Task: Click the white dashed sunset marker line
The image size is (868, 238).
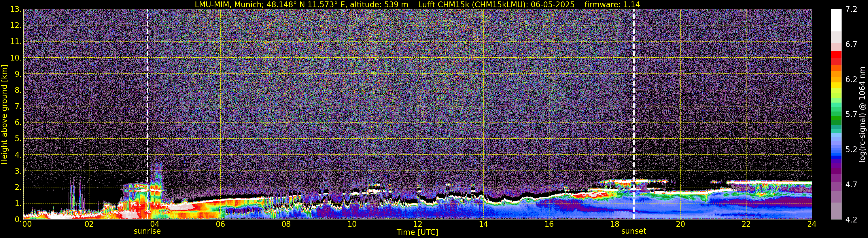Action: click(x=634, y=115)
